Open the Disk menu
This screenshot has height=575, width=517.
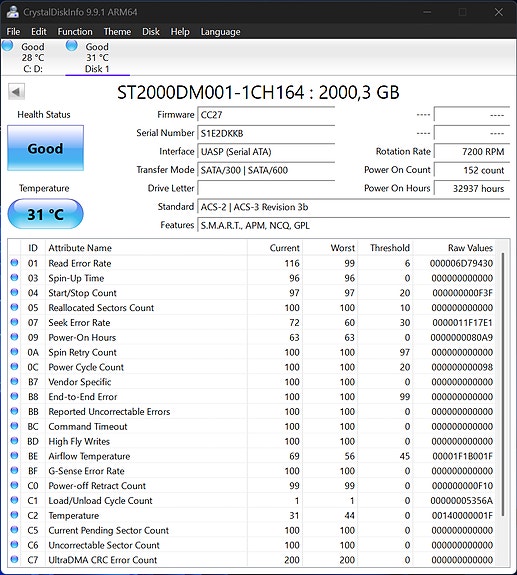[x=151, y=32]
